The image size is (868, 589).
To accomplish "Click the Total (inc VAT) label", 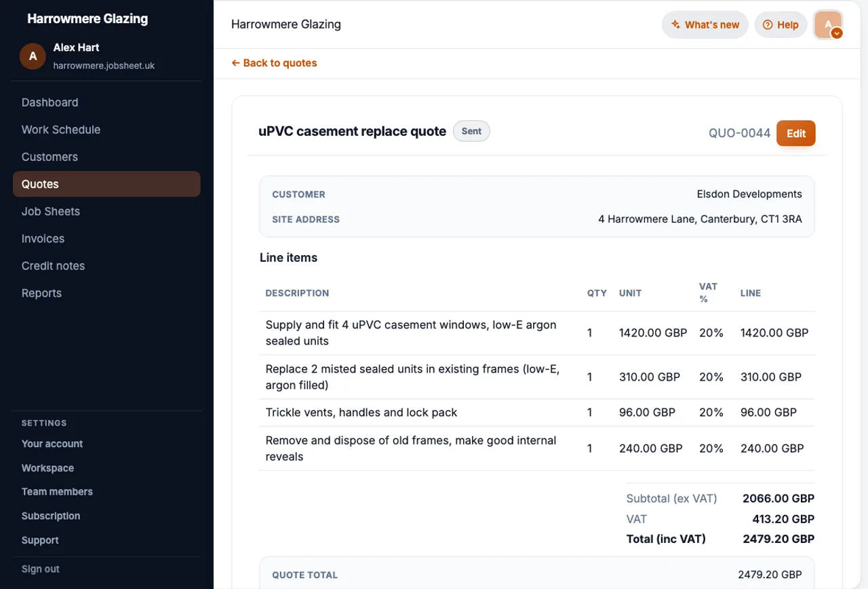I will (x=666, y=539).
